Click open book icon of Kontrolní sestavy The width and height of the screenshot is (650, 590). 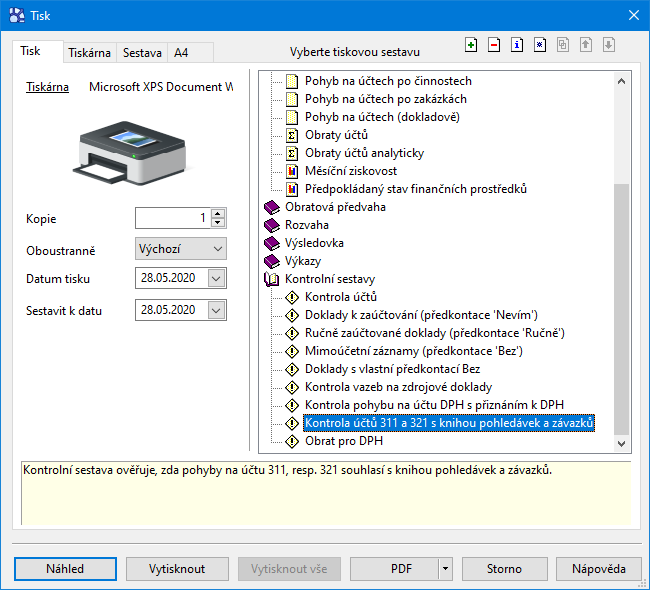point(272,279)
